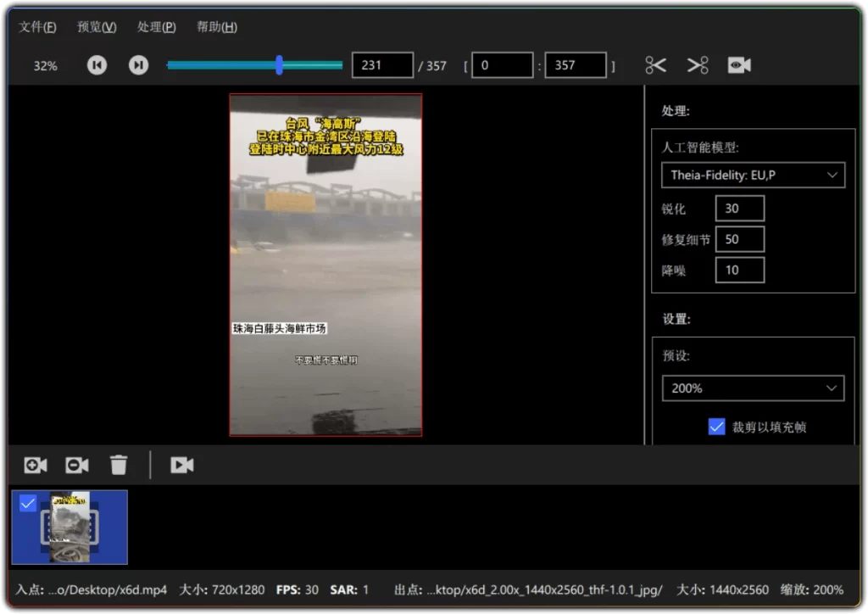868x614 pixels.
Task: Jump to first frame with the skip-back icon
Action: pyautogui.click(x=97, y=64)
